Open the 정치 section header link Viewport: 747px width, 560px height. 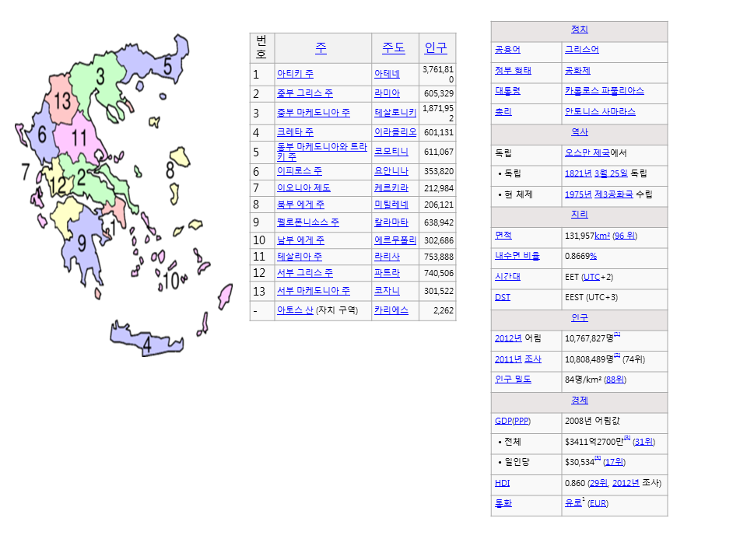(x=579, y=29)
